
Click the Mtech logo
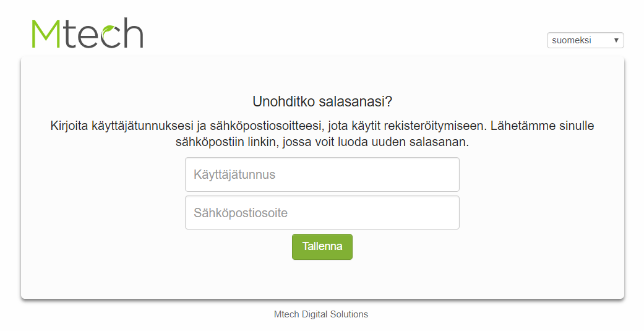tap(87, 33)
